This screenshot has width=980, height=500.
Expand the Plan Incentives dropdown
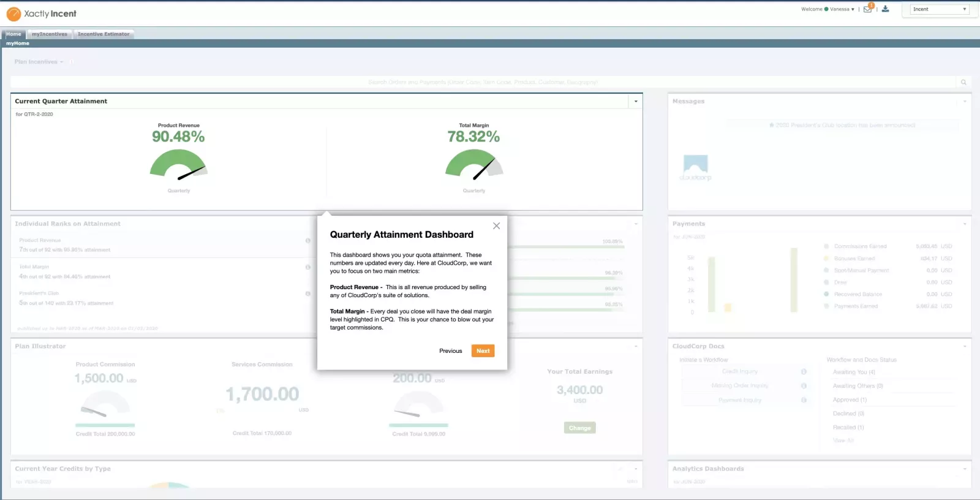(39, 62)
